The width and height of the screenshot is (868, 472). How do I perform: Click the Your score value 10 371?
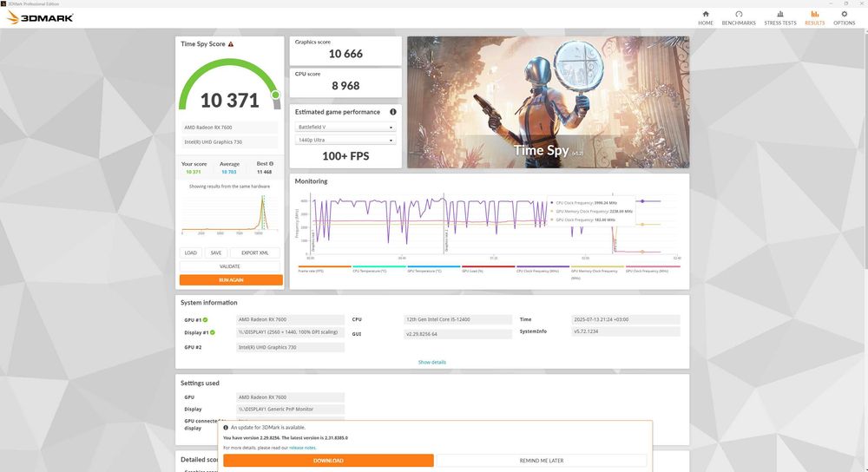pos(194,172)
